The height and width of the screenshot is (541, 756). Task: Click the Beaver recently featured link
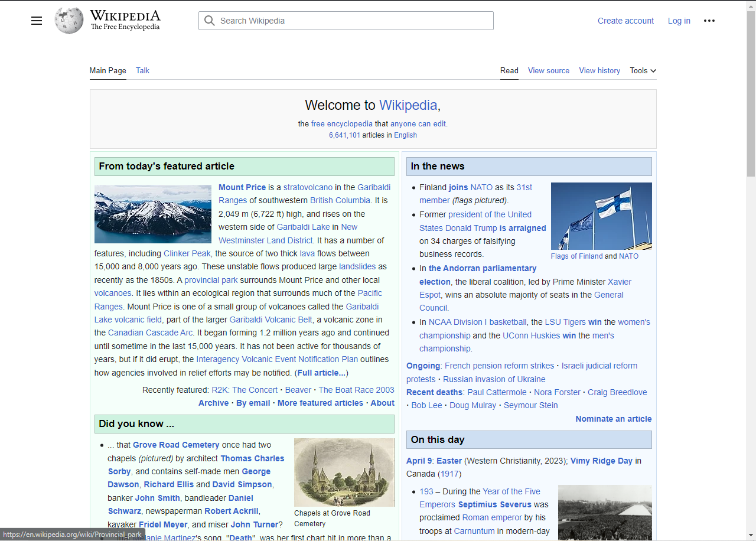[298, 390]
